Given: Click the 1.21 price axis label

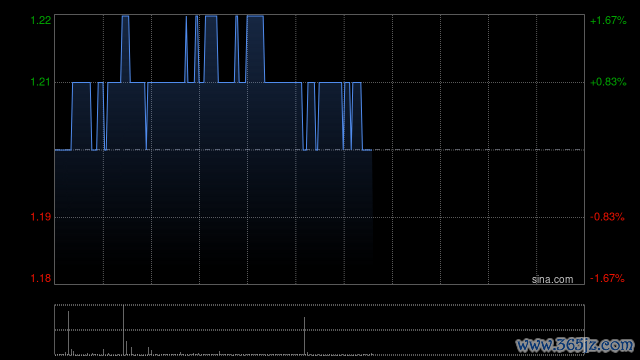Looking at the screenshot, I should (x=41, y=82).
